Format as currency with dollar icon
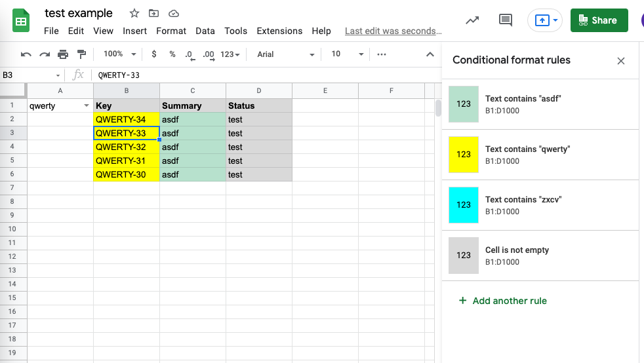Screen dimensions: 644x363 pos(154,54)
